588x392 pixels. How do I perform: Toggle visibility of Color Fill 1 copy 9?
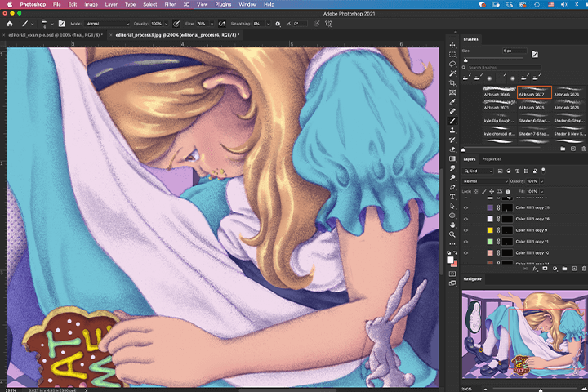tap(465, 230)
